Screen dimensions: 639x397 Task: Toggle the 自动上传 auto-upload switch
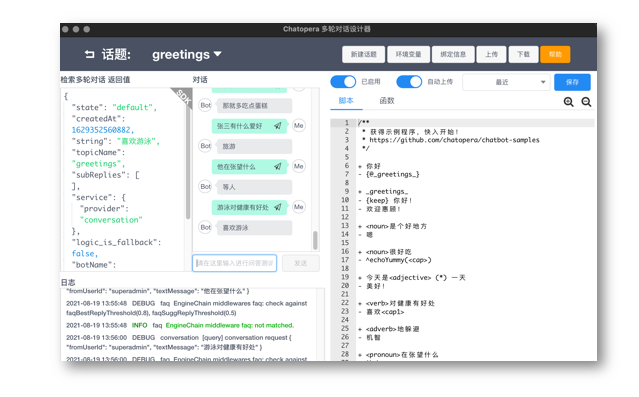(x=409, y=82)
